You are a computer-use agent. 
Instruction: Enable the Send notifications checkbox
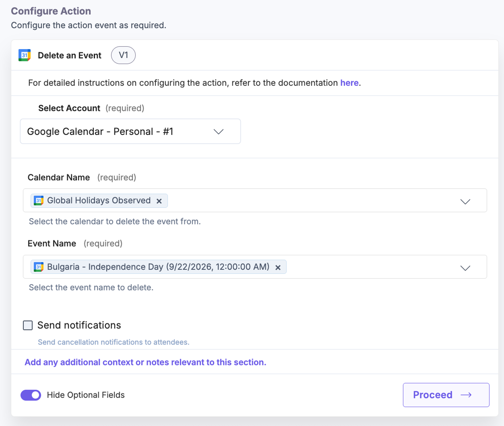coord(28,325)
